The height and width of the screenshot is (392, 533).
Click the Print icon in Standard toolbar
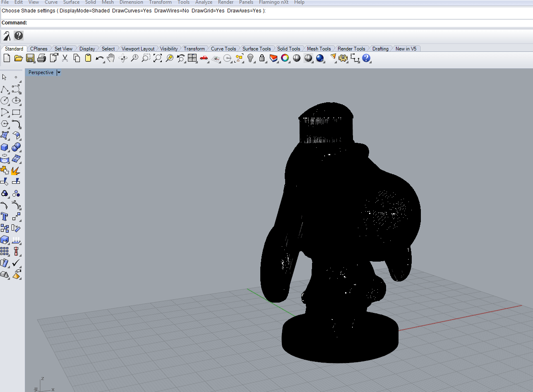[x=41, y=58]
